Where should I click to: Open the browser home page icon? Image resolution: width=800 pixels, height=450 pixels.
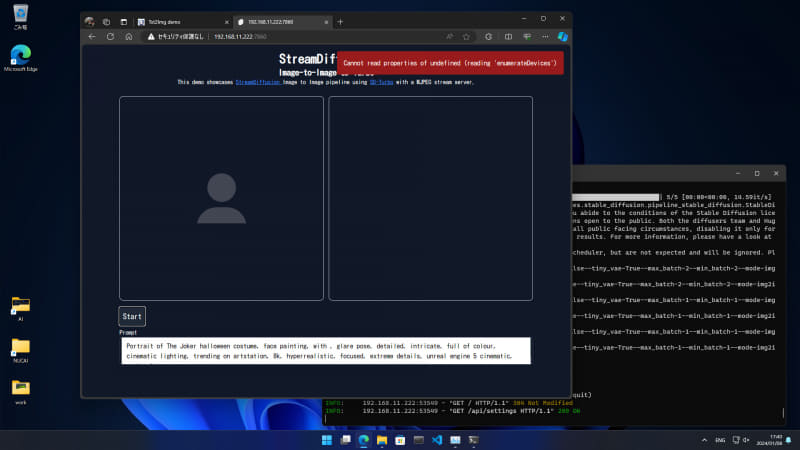[129, 37]
